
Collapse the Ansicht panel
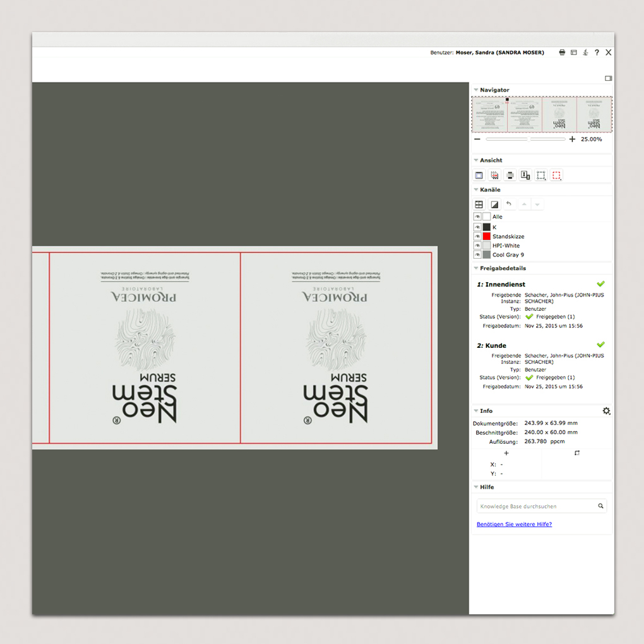(476, 160)
